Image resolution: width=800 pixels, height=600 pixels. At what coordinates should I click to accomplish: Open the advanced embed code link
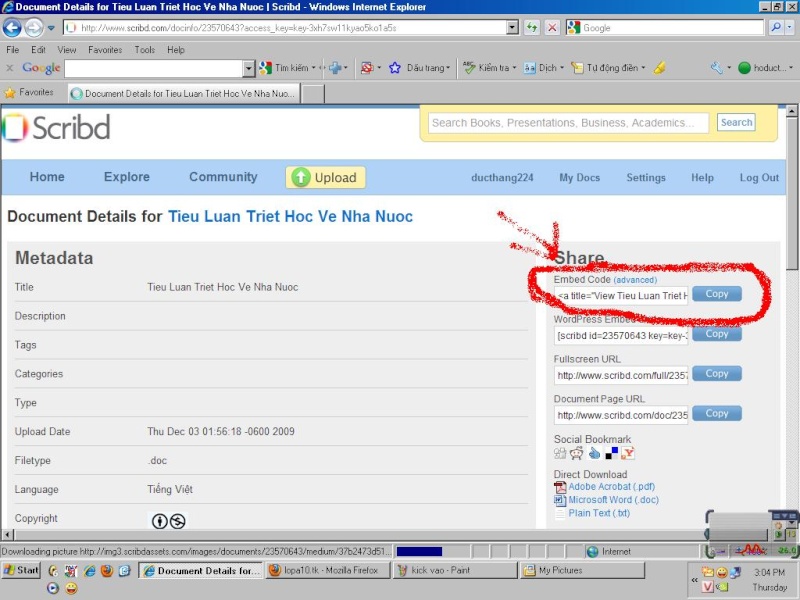click(x=635, y=280)
